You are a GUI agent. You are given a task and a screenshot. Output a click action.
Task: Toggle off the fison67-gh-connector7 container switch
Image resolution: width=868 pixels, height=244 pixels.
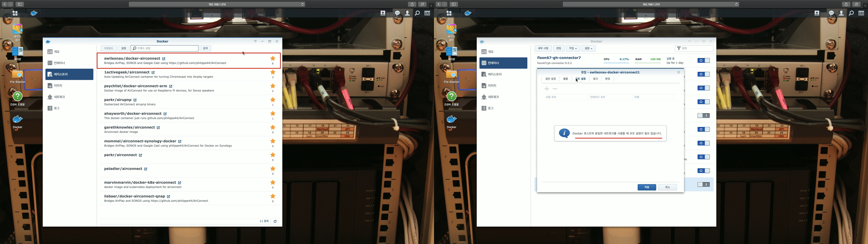703,61
